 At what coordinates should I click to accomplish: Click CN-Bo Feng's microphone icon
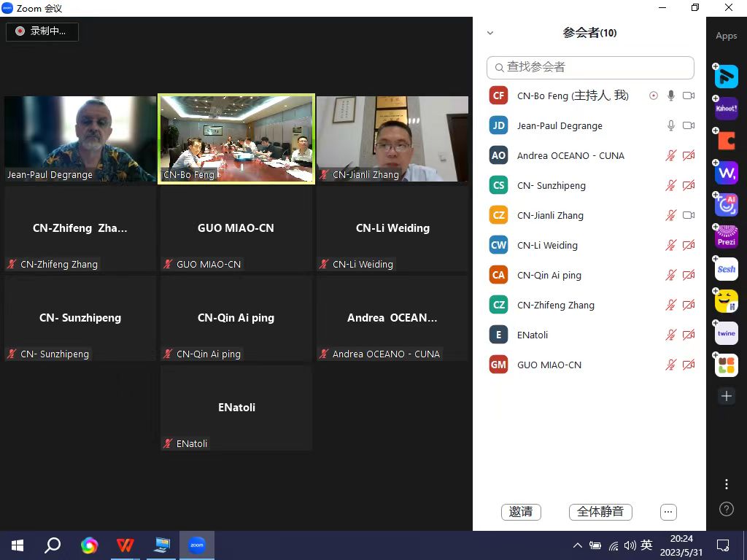[670, 96]
